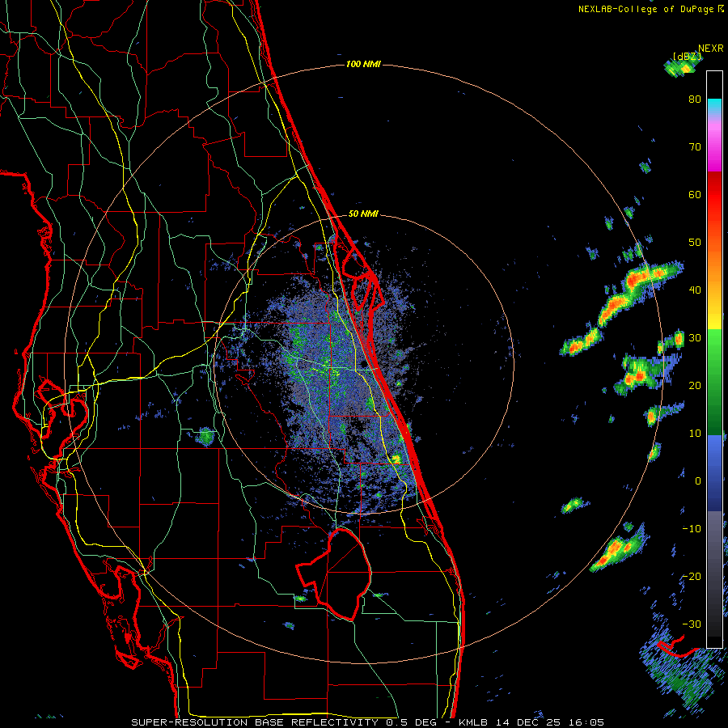Click the 60 value on the dBZ scale

[x=695, y=194]
